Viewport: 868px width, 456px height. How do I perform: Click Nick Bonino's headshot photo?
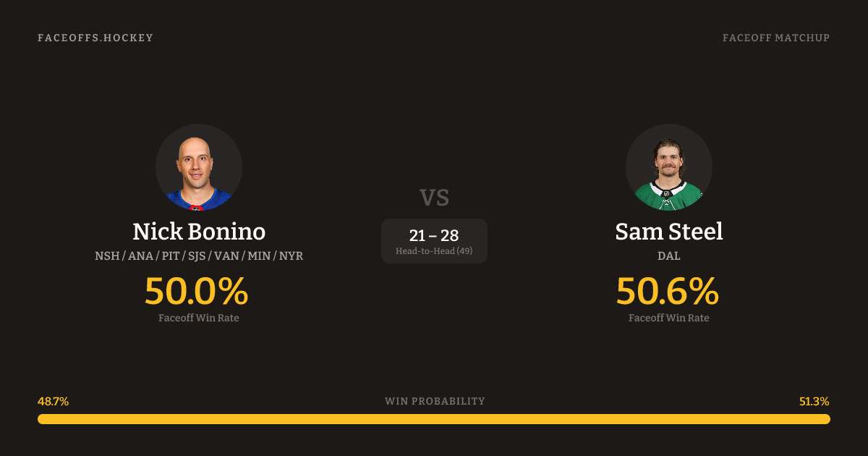pos(199,167)
